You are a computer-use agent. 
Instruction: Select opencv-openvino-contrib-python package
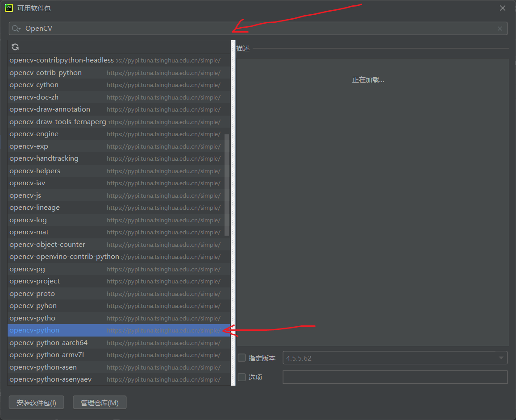(119, 257)
